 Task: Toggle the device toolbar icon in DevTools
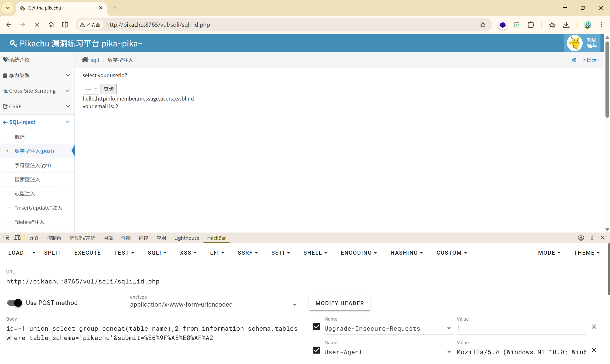pos(17,238)
